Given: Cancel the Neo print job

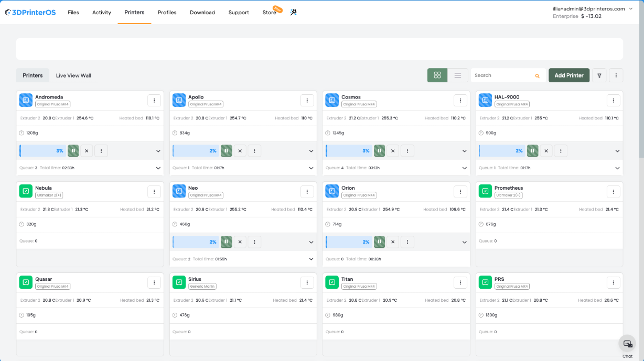Looking at the screenshot, I should pyautogui.click(x=240, y=242).
